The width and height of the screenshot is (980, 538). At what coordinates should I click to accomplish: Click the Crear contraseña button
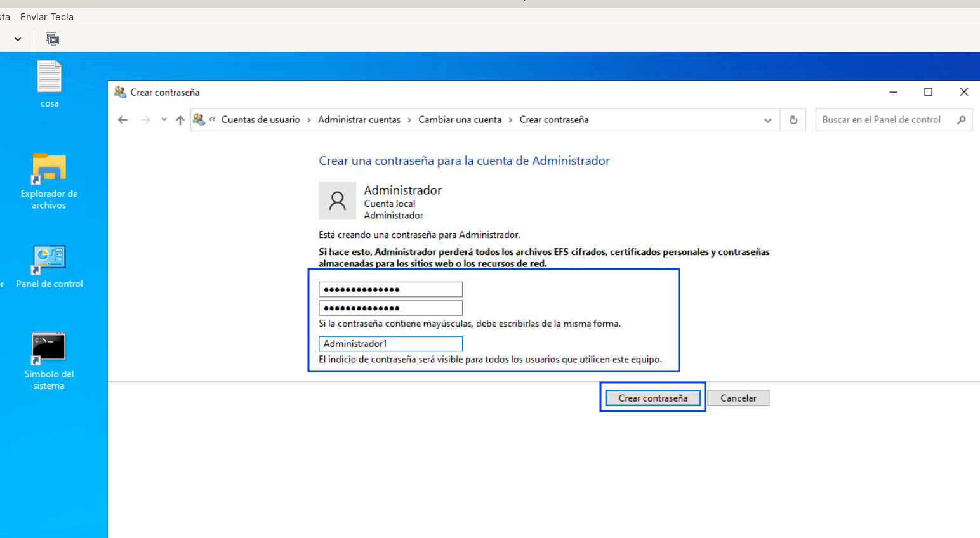tap(653, 398)
